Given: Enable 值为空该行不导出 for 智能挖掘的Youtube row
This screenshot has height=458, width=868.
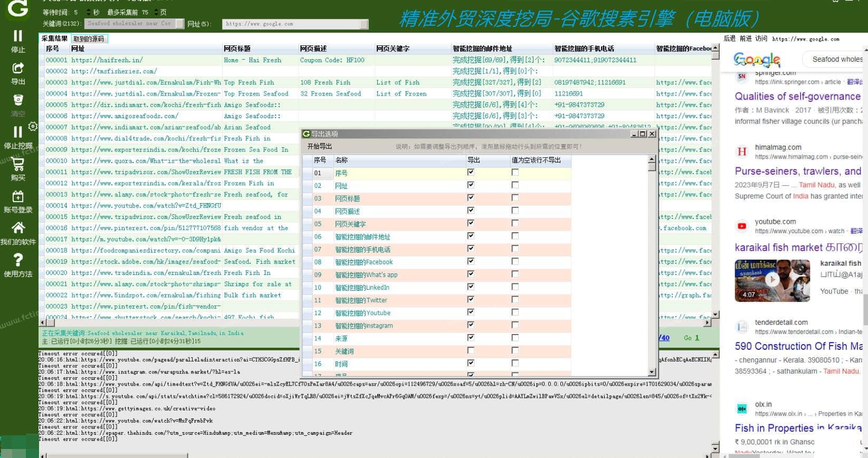Looking at the screenshot, I should [515, 312].
